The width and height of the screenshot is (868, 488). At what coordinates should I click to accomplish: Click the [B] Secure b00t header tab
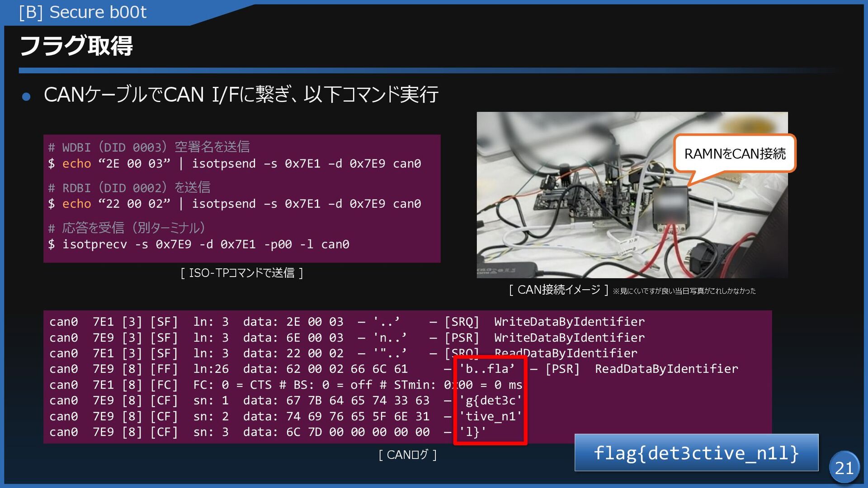point(83,12)
